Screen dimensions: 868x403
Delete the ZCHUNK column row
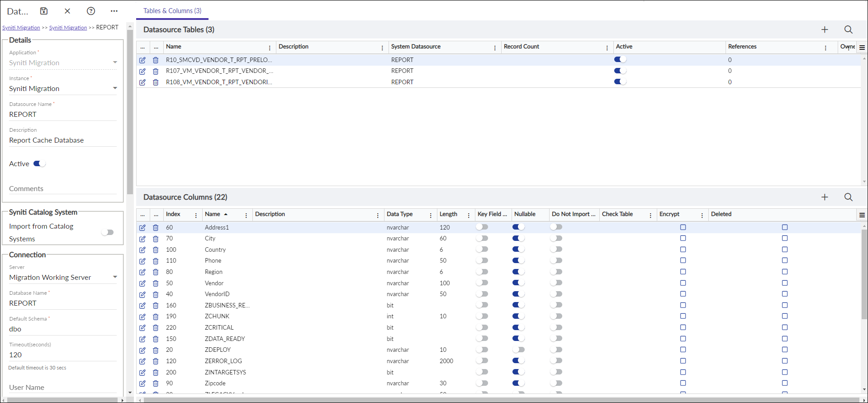[x=156, y=317]
